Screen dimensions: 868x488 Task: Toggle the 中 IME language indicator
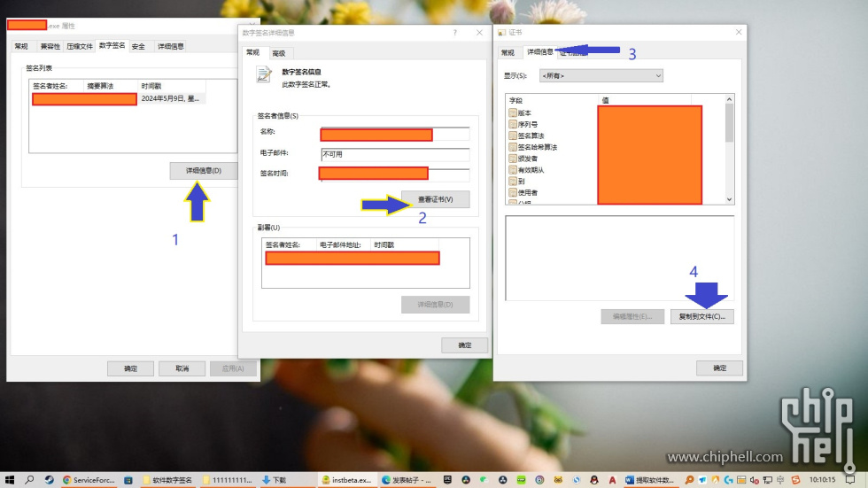[x=780, y=480]
